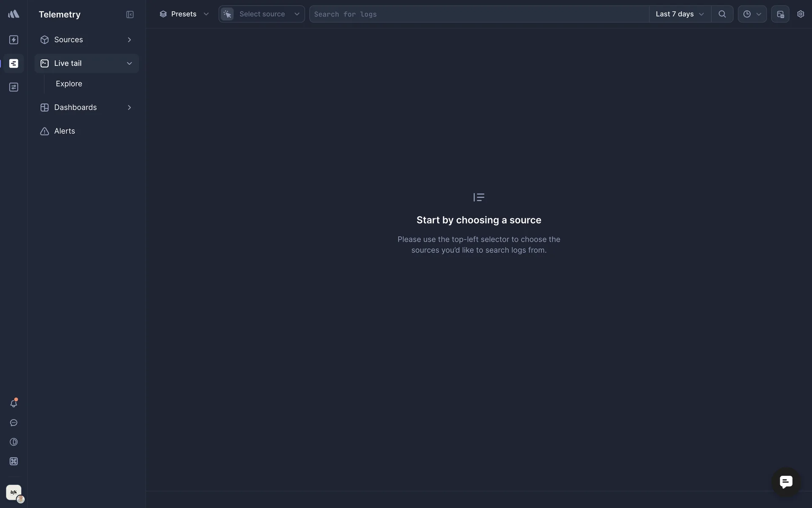Open the sliders icon in left rail
The width and height of the screenshot is (812, 508).
[14, 87]
